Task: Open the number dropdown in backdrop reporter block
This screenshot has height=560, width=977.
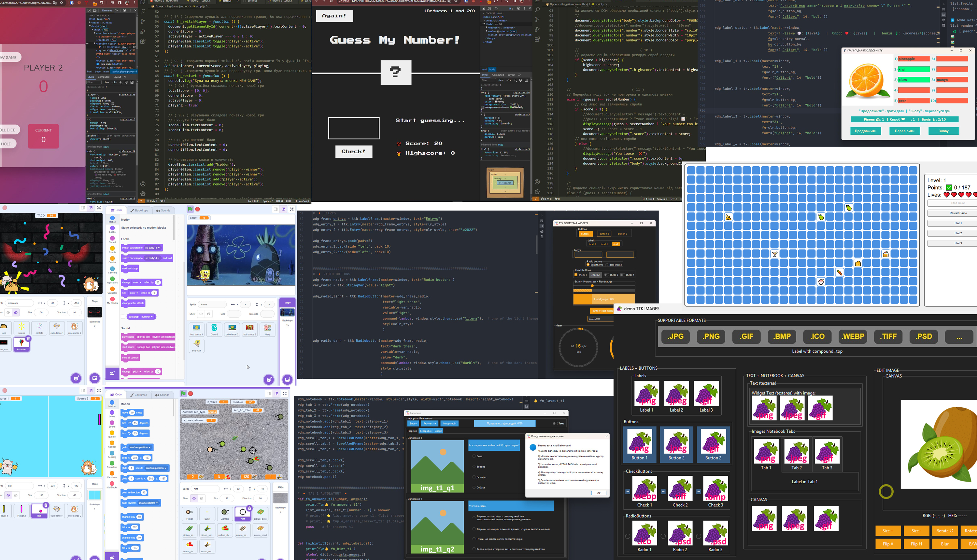Action: [x=147, y=317]
